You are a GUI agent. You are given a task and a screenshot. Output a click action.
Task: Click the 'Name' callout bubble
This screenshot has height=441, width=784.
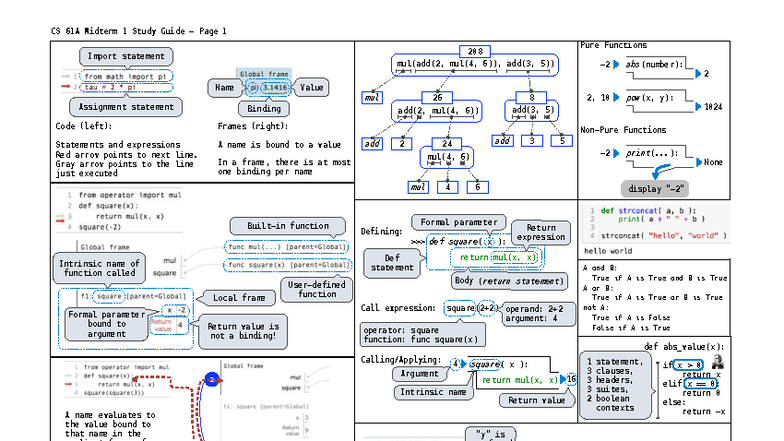click(224, 88)
